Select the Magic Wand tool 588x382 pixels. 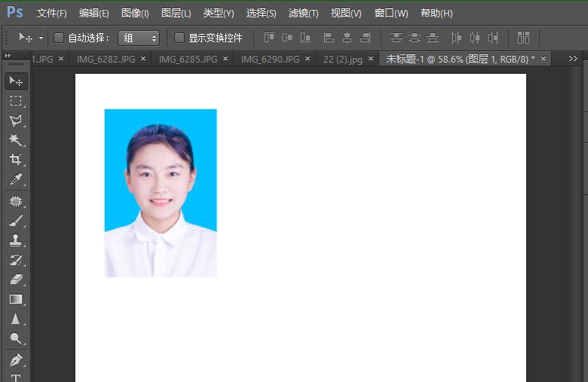[x=16, y=140]
